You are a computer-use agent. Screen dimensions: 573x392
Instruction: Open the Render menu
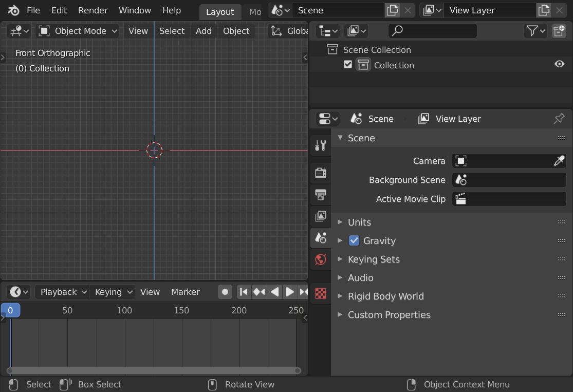click(x=93, y=10)
